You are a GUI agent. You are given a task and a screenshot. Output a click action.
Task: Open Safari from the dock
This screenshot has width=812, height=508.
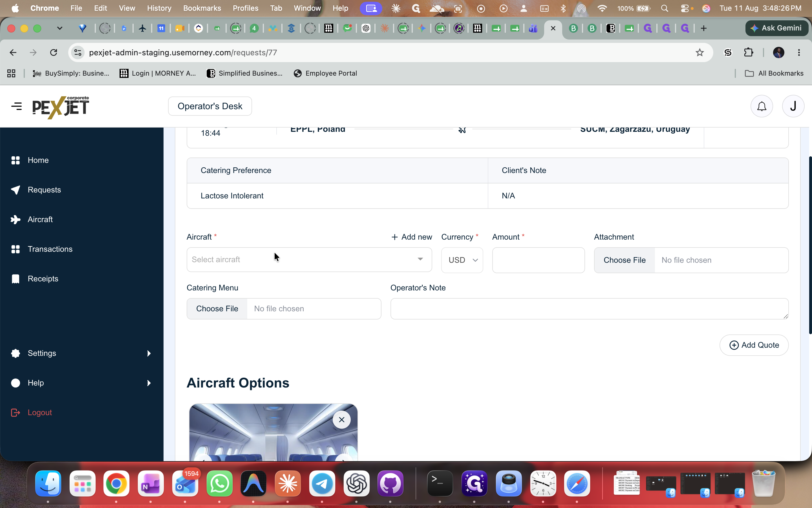point(577,483)
